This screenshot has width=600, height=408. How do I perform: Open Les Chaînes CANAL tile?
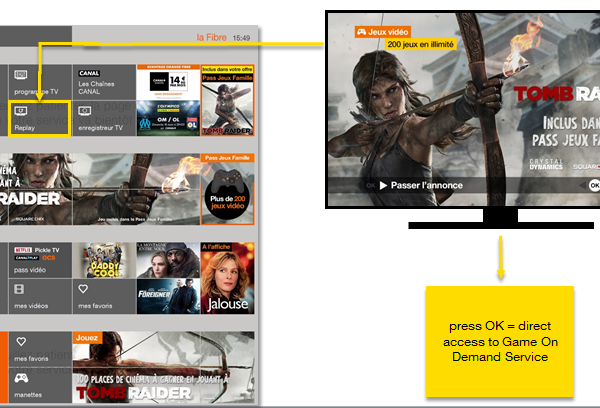(104, 82)
